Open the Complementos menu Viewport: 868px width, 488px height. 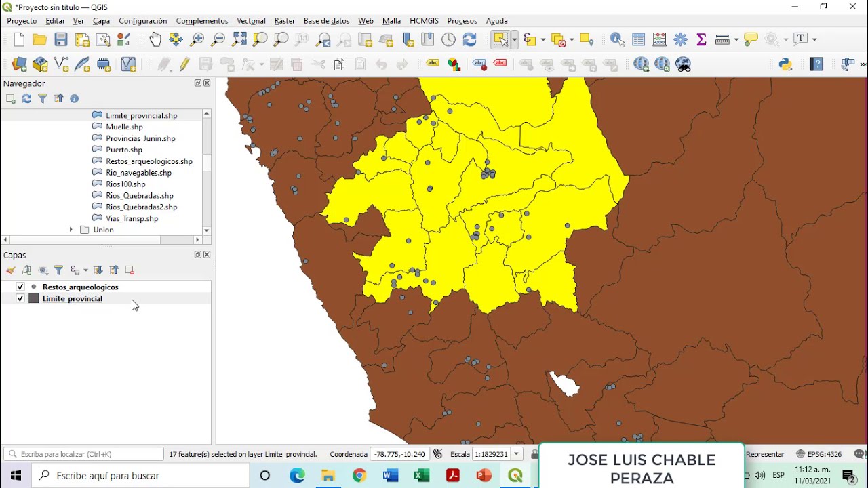tap(202, 21)
